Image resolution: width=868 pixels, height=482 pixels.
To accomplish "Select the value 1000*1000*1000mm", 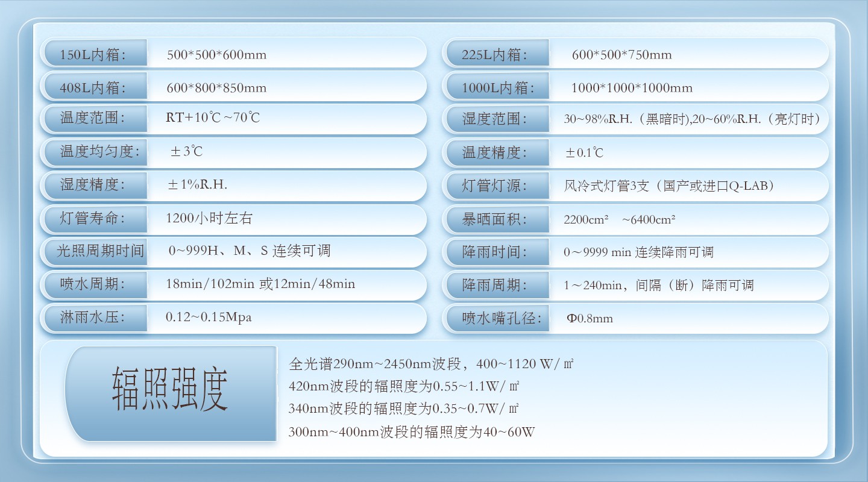I will [x=632, y=88].
